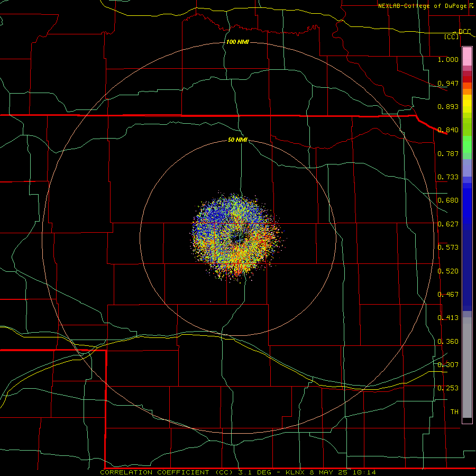Viewport: 476px width, 476px height.
Task: Click the 0.360 scale value
Action: point(448,342)
